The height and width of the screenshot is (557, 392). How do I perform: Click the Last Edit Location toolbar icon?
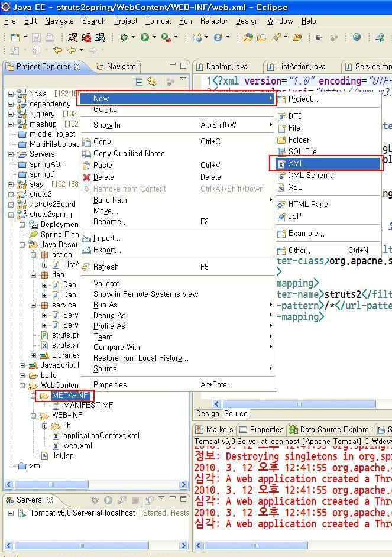pos(57,50)
